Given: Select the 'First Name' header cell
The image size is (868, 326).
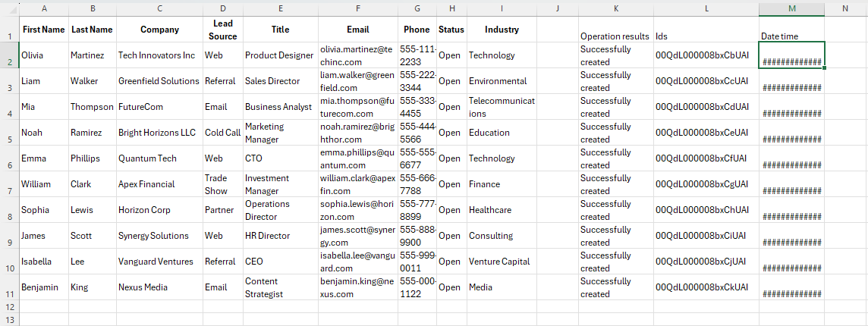Looking at the screenshot, I should click(43, 30).
